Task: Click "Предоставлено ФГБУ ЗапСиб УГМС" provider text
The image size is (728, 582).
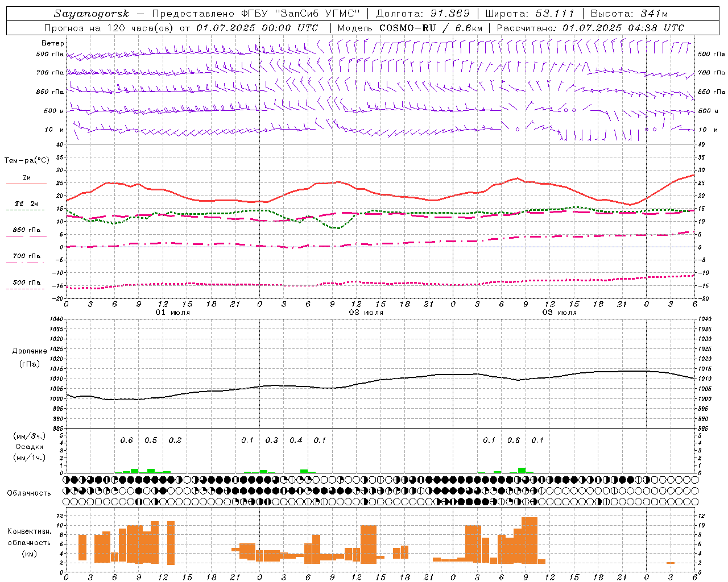Action: (x=257, y=14)
